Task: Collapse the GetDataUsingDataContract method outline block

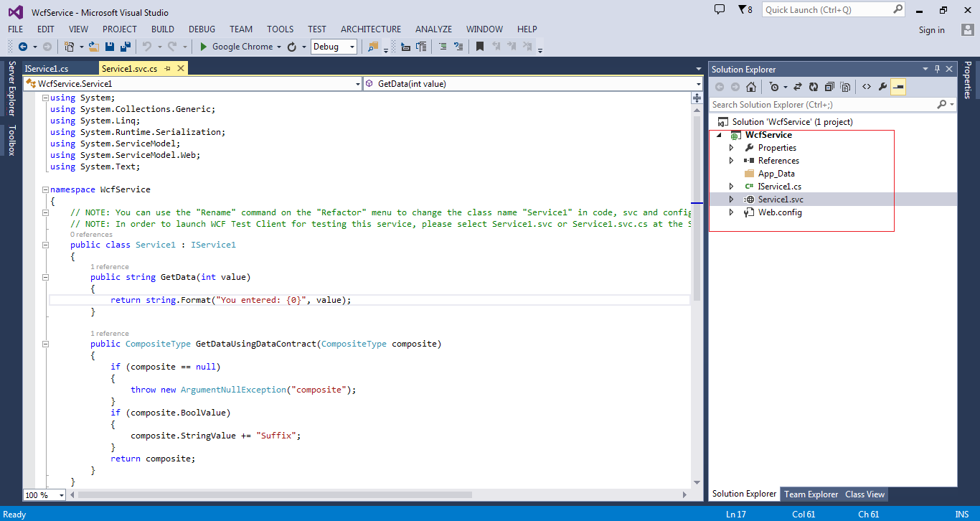Action: [x=45, y=344]
